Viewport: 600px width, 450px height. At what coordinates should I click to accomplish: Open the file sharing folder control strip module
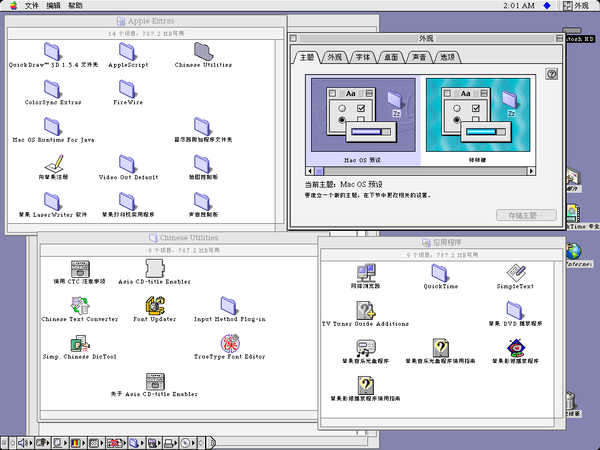[137, 443]
